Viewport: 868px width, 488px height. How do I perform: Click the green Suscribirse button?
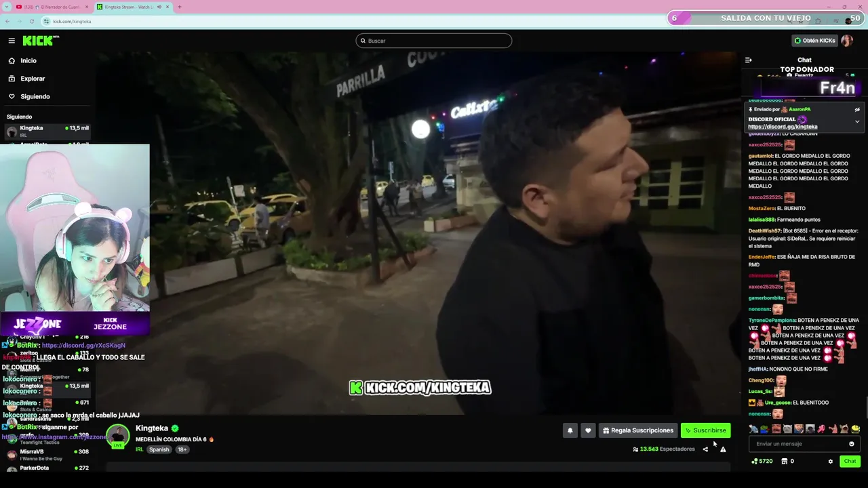point(705,430)
